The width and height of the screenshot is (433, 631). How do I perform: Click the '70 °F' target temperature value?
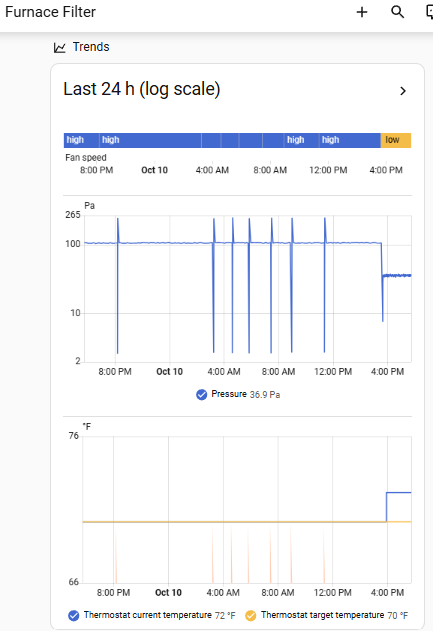(398, 616)
